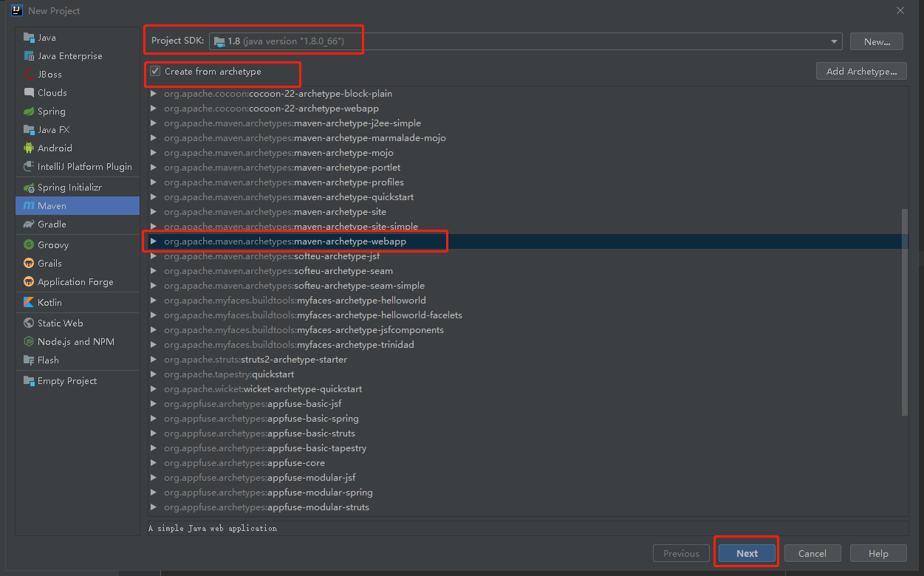Click the Application Forge icon

click(x=29, y=282)
